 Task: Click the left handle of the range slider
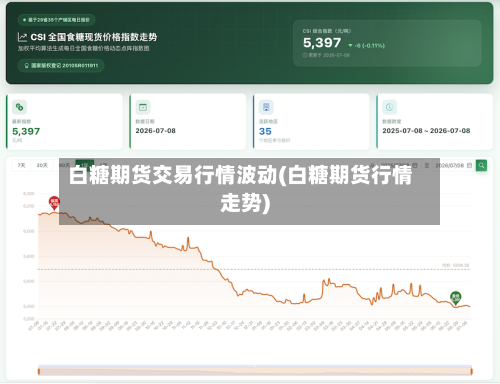tap(39, 371)
